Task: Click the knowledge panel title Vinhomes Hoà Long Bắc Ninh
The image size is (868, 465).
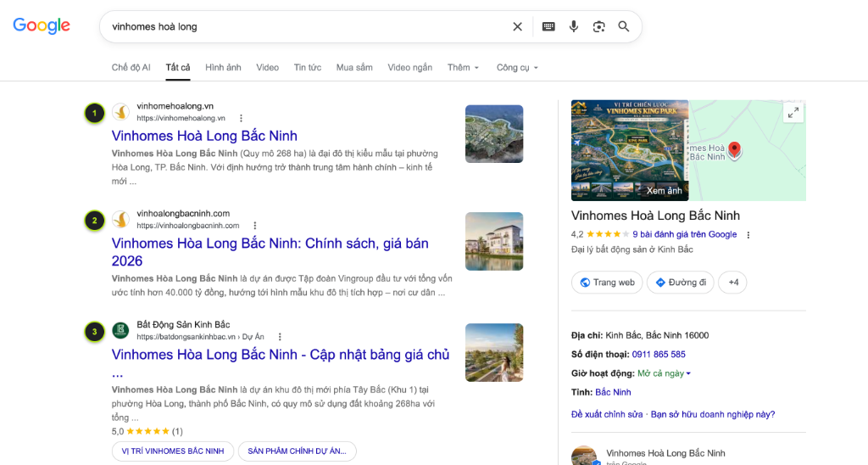Action: [655, 216]
